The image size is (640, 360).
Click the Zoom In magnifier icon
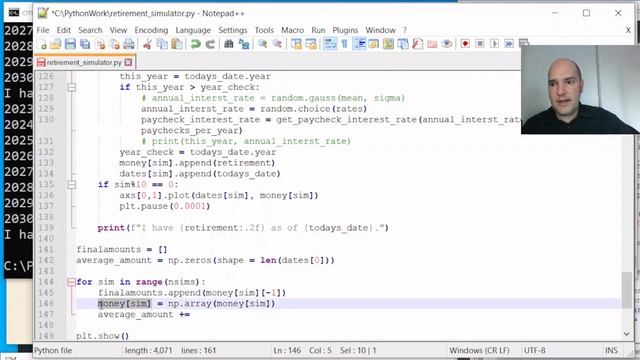pos(262,44)
